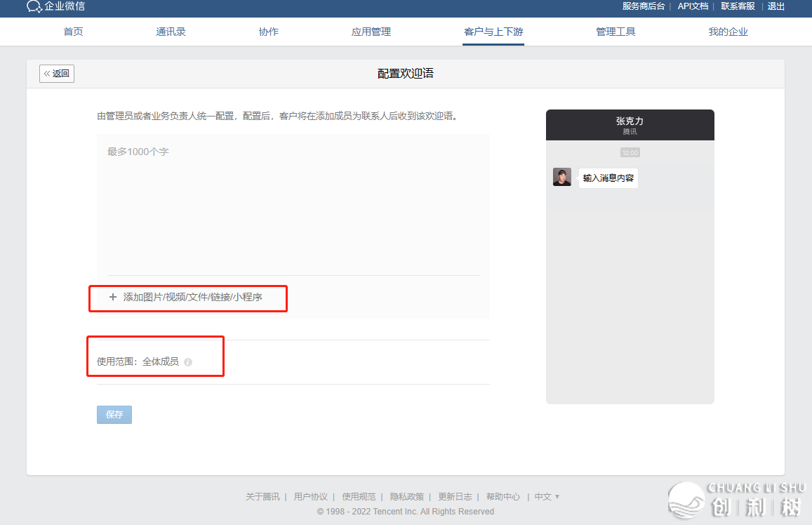Expand the 中文 language dropdown
Screen dimensions: 812x525
547,497
